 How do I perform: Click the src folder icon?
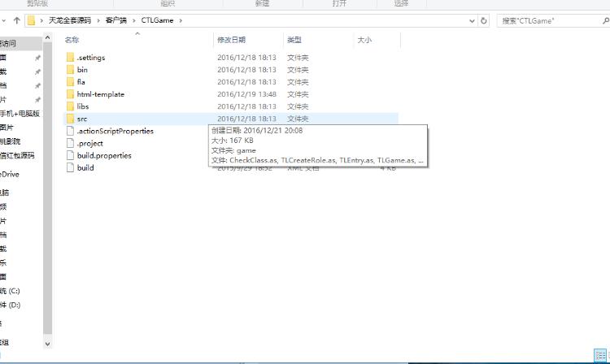tap(70, 119)
